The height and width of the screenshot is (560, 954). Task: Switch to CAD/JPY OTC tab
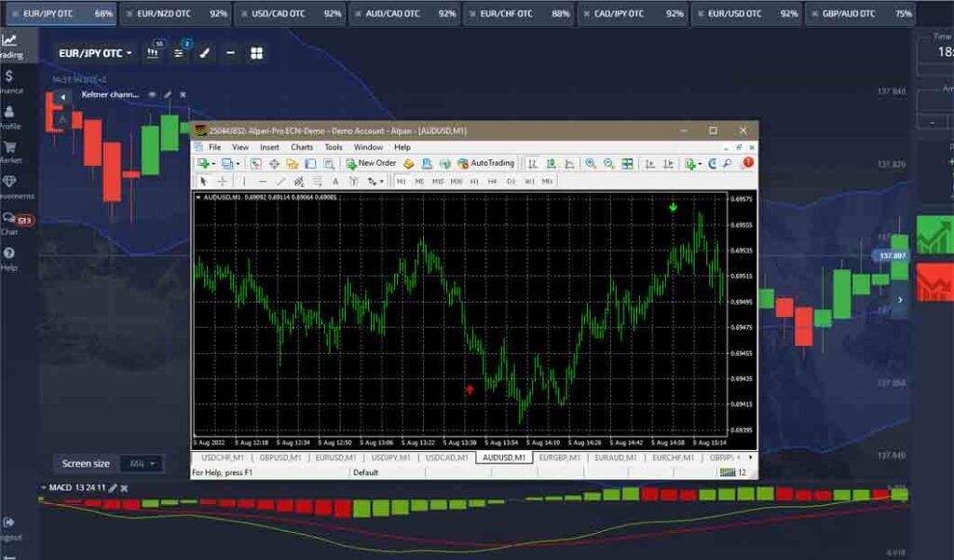coord(633,13)
